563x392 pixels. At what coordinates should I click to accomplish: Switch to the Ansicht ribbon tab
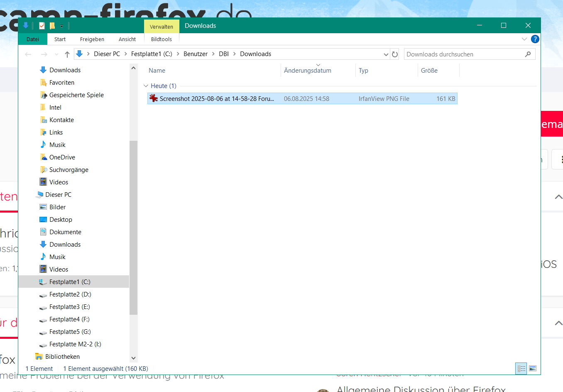click(127, 39)
